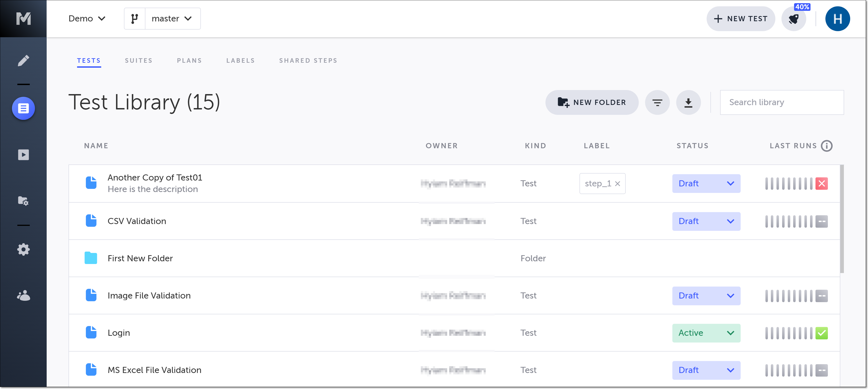Open the master branch dropdown

[x=172, y=19]
